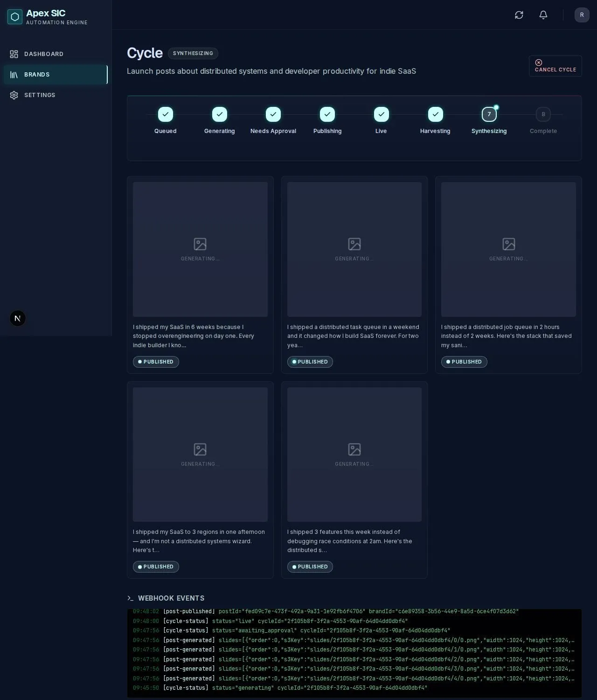Click the post-generated log line with slides /3/0.png

point(354,669)
